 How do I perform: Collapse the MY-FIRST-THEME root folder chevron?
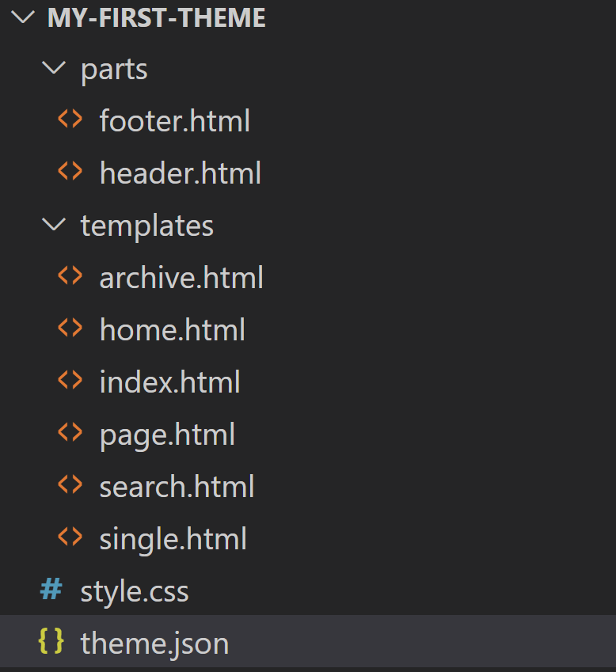point(22,17)
